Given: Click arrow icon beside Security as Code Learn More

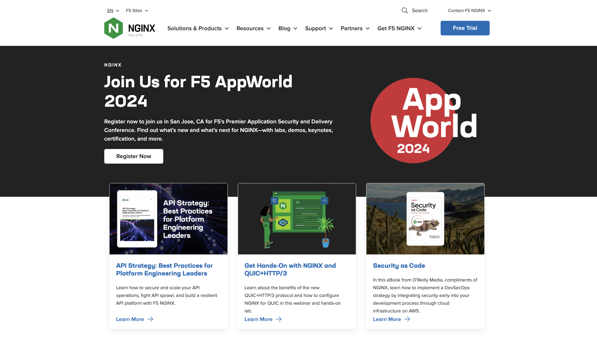Looking at the screenshot, I should click(407, 319).
